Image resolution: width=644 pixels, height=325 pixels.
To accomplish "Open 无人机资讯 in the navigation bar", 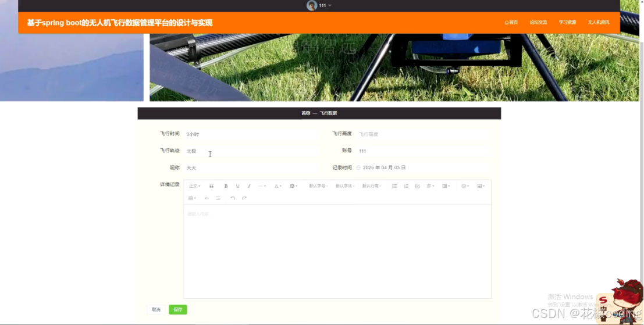I will click(x=599, y=23).
